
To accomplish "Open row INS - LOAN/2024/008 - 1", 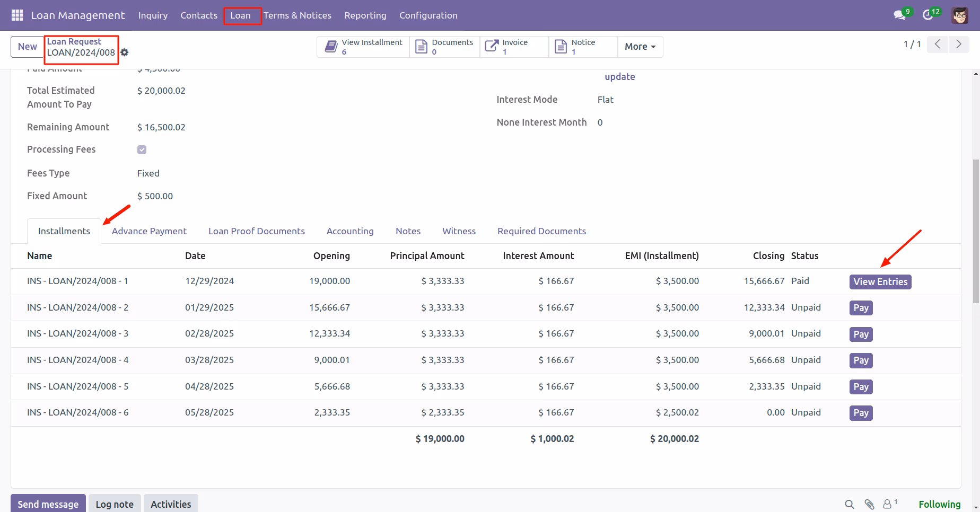I will tap(486, 281).
